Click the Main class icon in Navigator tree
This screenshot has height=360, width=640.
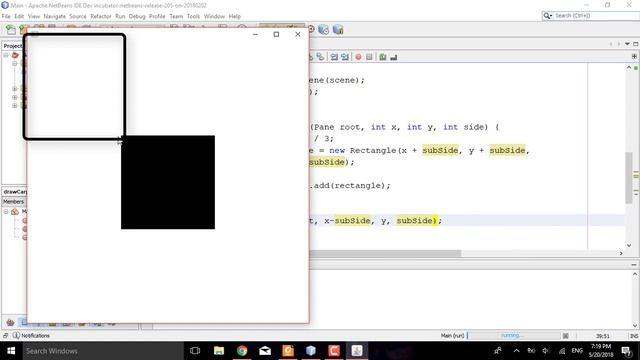point(15,211)
